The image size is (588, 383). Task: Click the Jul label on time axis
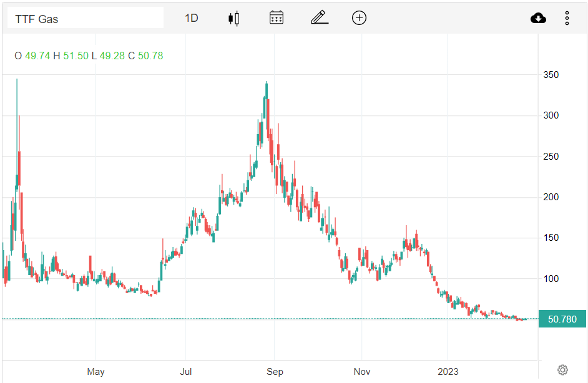pos(185,372)
